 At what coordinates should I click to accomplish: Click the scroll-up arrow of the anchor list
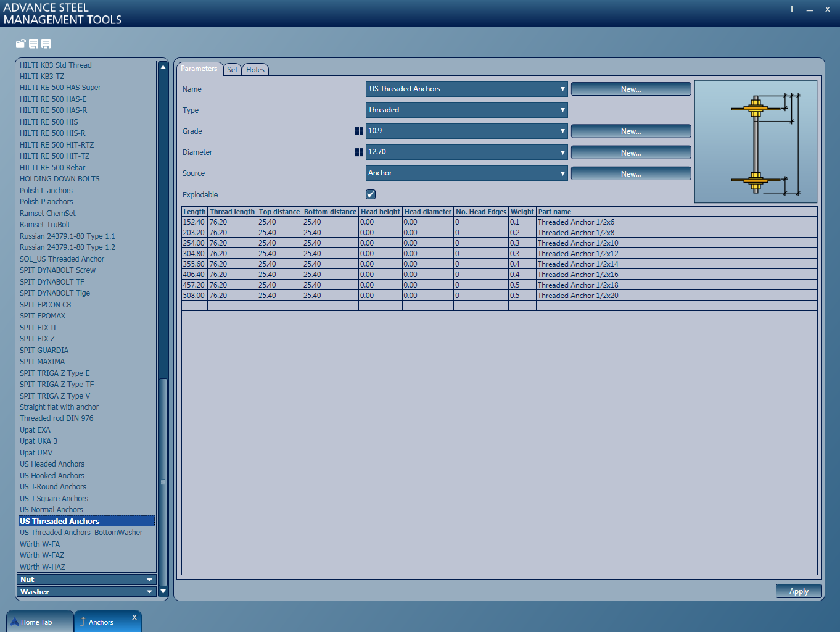point(163,67)
